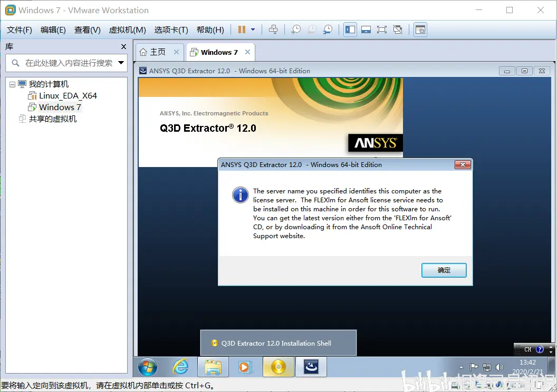
Task: Open the 虚拟机(M) menu
Action: coord(128,30)
